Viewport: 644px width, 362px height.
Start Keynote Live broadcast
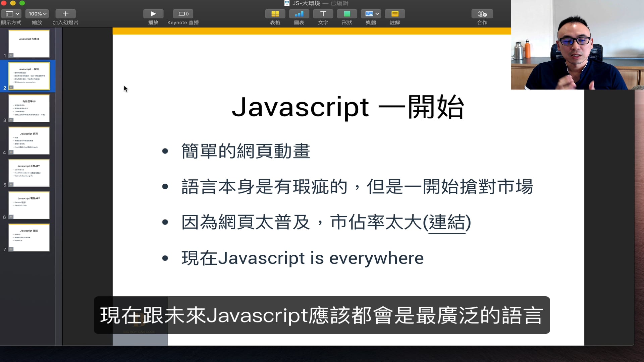coord(183,14)
